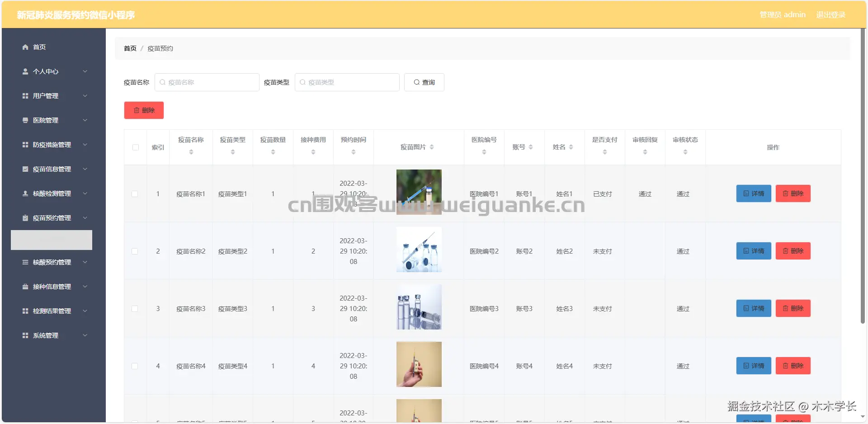
Task: Click the grid icon beside 系统管理
Action: coord(25,335)
